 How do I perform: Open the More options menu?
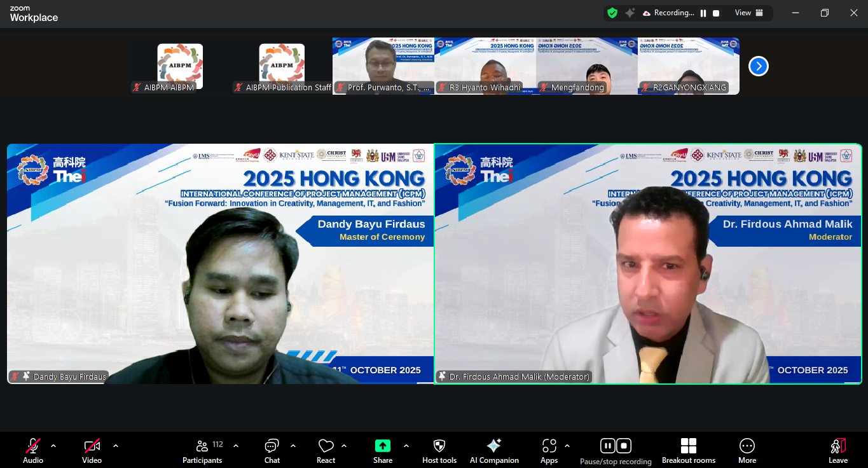747,451
